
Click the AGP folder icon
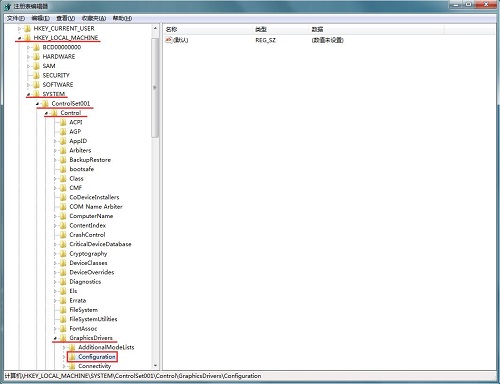coord(63,132)
